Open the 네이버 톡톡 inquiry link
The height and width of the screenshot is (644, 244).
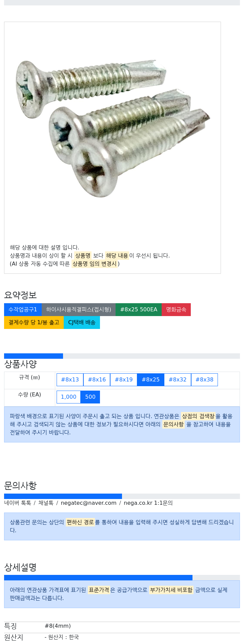coord(18,503)
